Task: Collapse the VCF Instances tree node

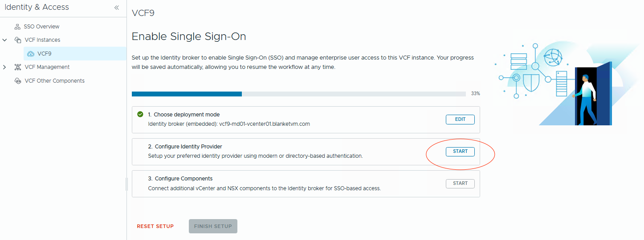Action: tap(5, 40)
